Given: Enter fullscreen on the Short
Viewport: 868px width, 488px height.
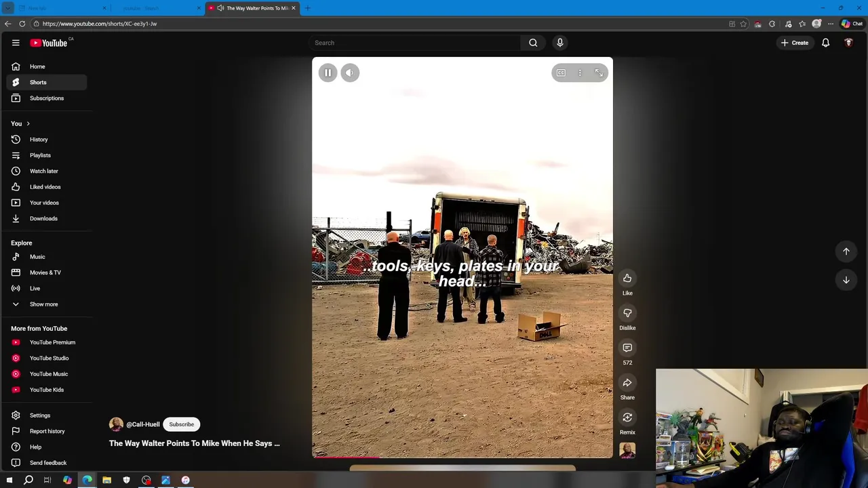Looking at the screenshot, I should [x=599, y=73].
